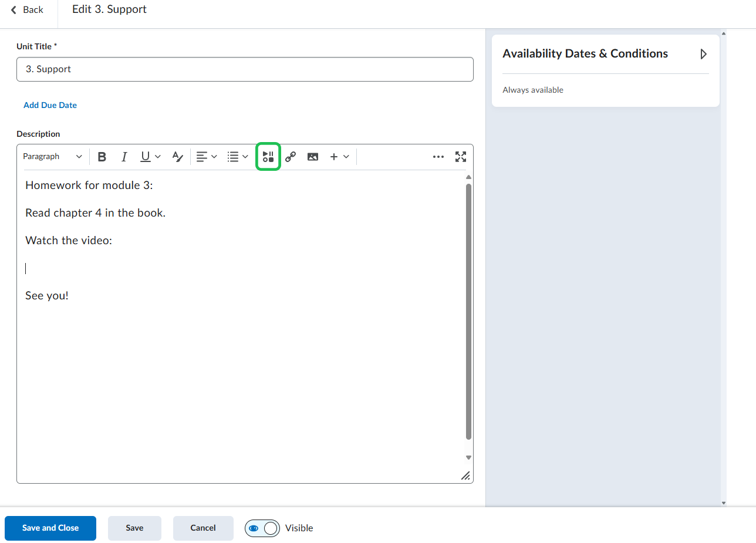Open the more actions ellipsis in the toolbar
This screenshot has height=543, width=756.
tap(438, 157)
